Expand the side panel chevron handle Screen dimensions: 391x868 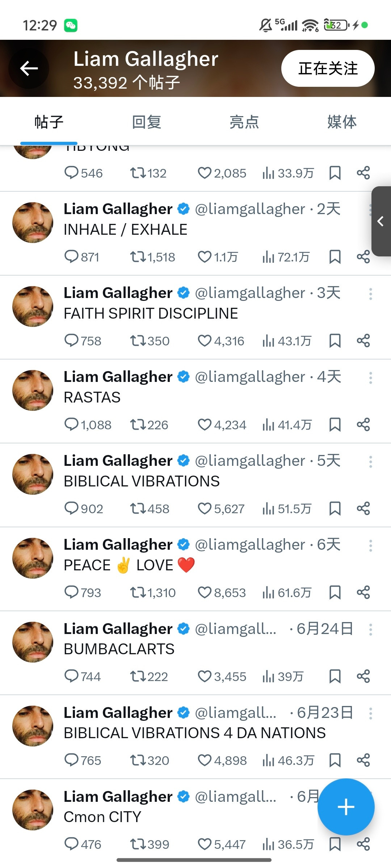pos(381,221)
